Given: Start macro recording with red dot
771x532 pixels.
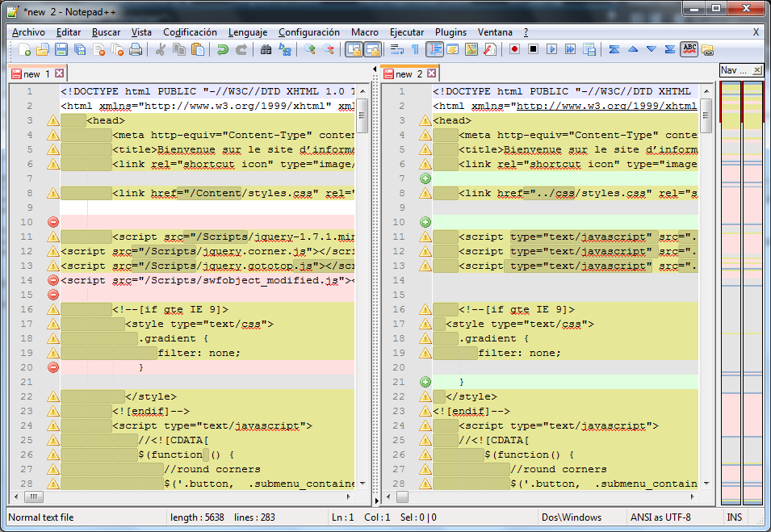Looking at the screenshot, I should point(515,50).
